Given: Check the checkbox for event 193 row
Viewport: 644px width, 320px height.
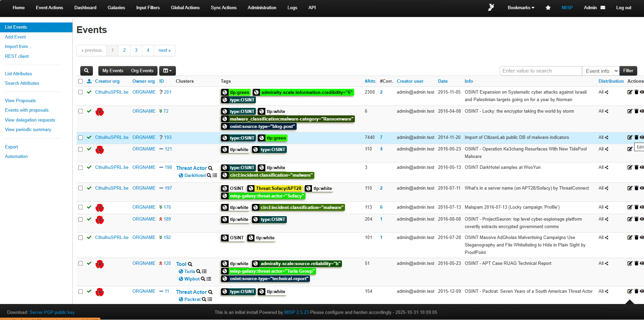Looking at the screenshot, I should coord(81,138).
